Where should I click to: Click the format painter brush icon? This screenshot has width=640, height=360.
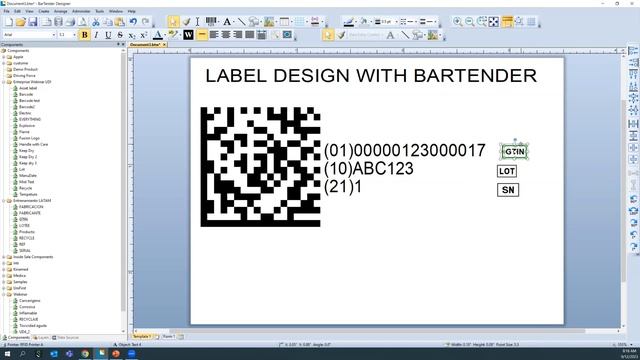pyautogui.click(x=187, y=22)
